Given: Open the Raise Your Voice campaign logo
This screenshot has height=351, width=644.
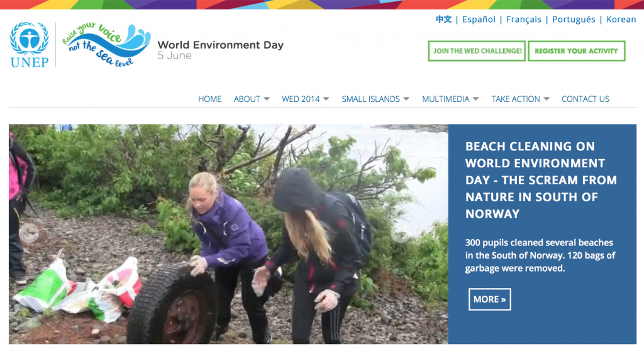Looking at the screenshot, I should pos(106,45).
